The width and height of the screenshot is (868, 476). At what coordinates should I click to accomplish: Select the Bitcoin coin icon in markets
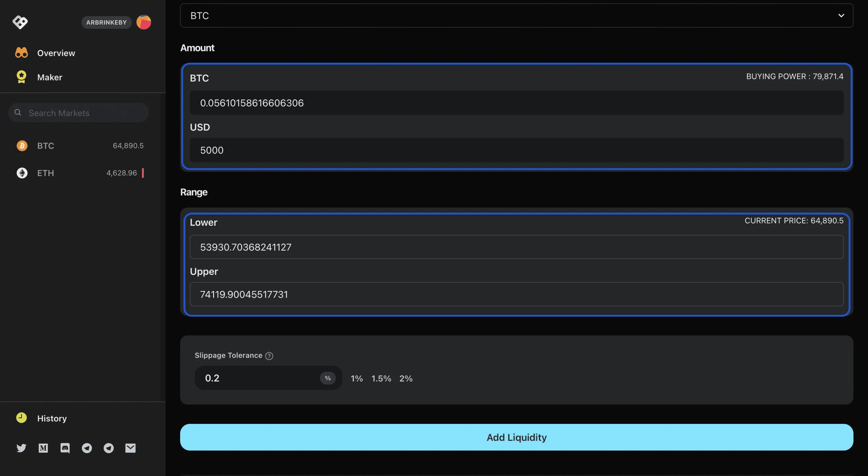[x=22, y=146]
